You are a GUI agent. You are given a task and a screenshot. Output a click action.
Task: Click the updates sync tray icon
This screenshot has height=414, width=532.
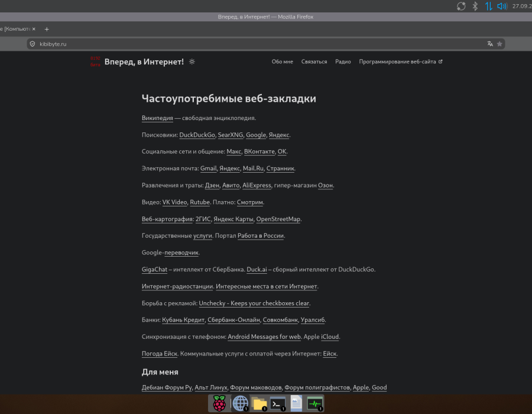461,6
